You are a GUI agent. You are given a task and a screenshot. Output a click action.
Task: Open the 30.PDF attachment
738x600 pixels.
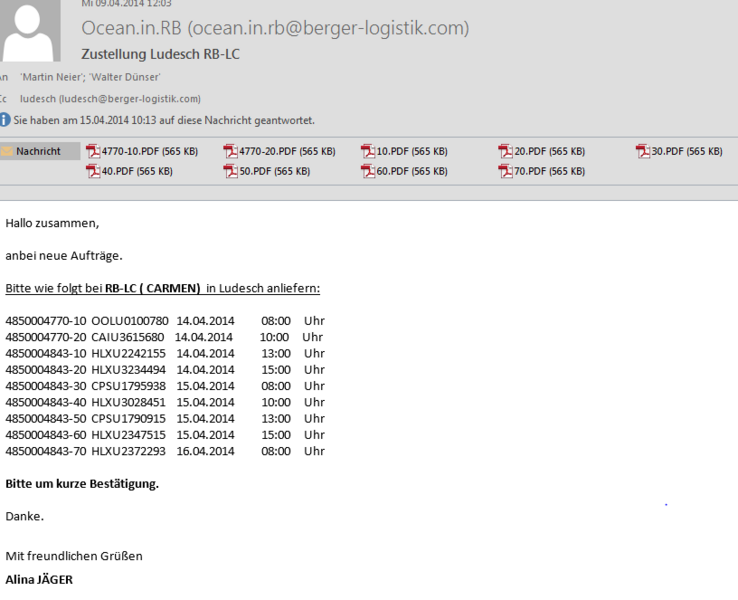point(679,152)
